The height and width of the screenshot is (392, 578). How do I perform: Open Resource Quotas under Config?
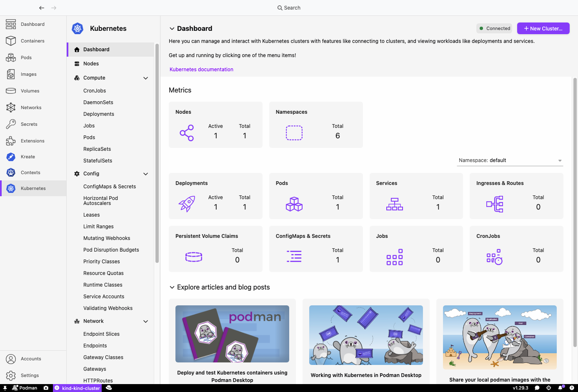(x=103, y=273)
